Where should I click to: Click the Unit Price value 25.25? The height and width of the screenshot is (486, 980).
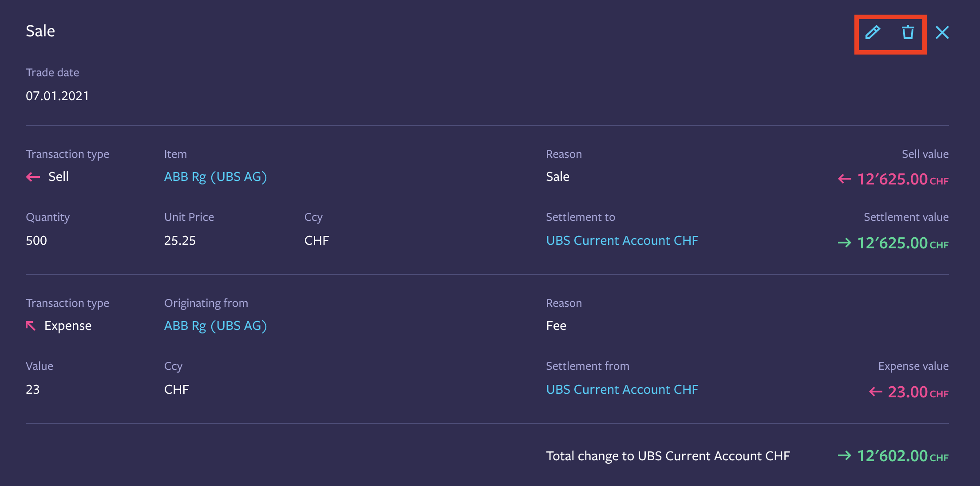tap(180, 240)
